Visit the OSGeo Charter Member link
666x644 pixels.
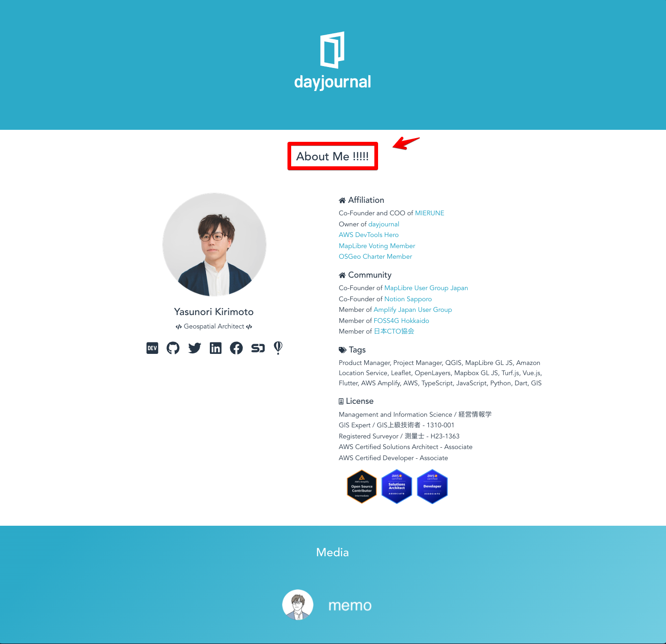pyautogui.click(x=375, y=256)
